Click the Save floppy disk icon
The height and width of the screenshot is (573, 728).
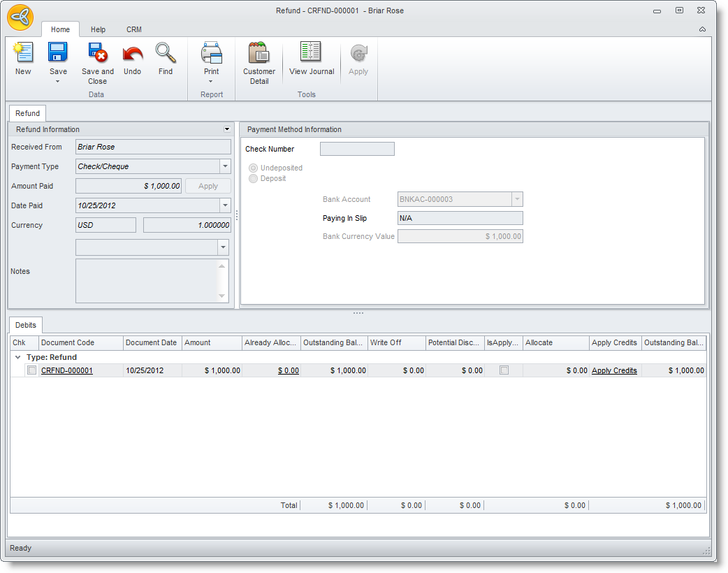pos(58,54)
